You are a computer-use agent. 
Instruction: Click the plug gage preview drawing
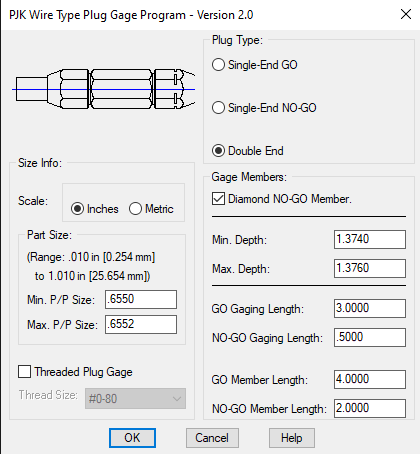pyautogui.click(x=104, y=89)
